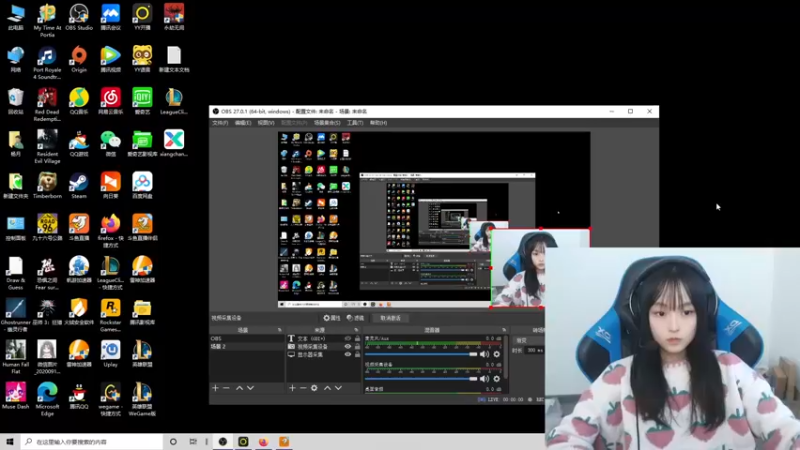Open Firefox desktop shortcut
This screenshot has width=800, height=450.
(111, 231)
